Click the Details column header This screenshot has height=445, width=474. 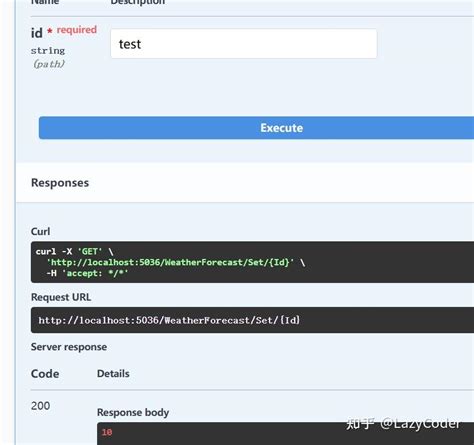click(113, 373)
